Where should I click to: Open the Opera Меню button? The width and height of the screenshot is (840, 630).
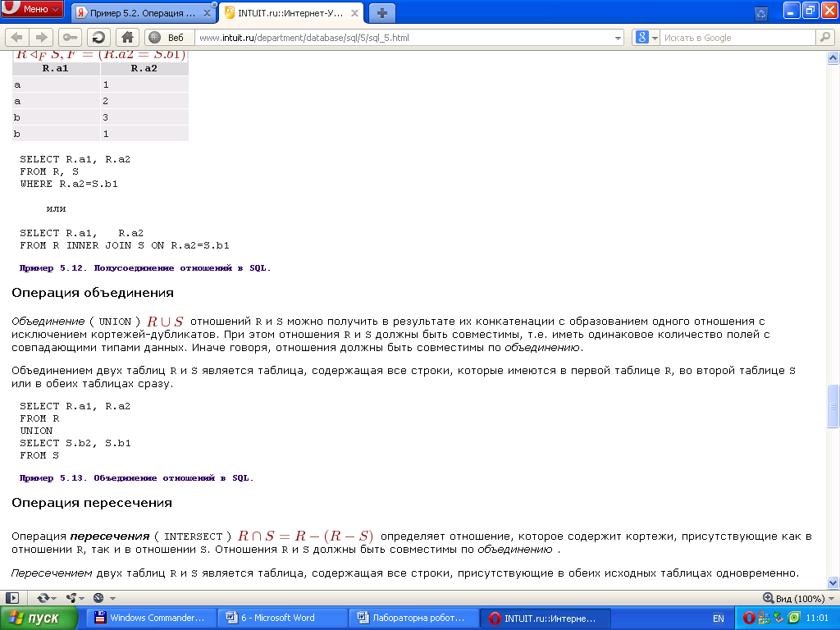[x=33, y=10]
